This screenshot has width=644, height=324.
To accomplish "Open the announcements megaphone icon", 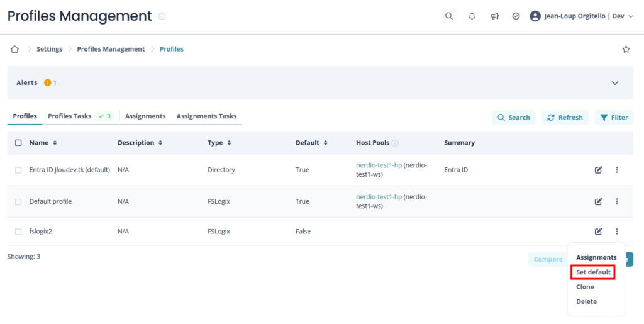I will click(495, 16).
